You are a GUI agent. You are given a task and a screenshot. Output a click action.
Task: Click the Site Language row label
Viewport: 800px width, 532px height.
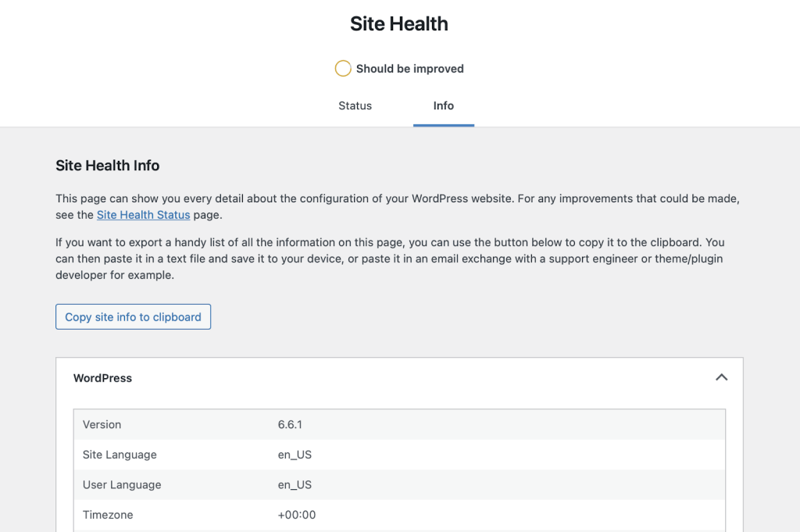pos(120,455)
